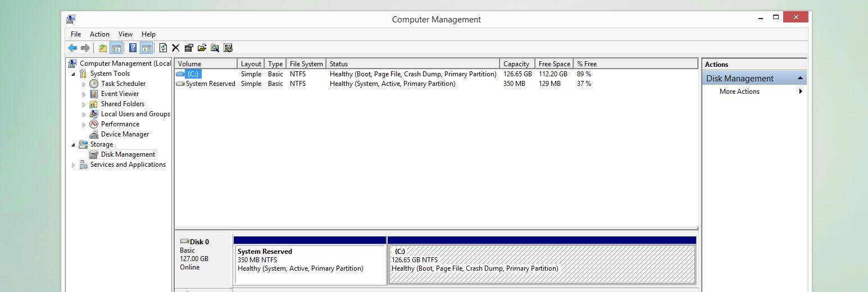The width and height of the screenshot is (868, 292).
Task: Click the magnifier Explore toolbar icon
Action: pyautogui.click(x=215, y=48)
